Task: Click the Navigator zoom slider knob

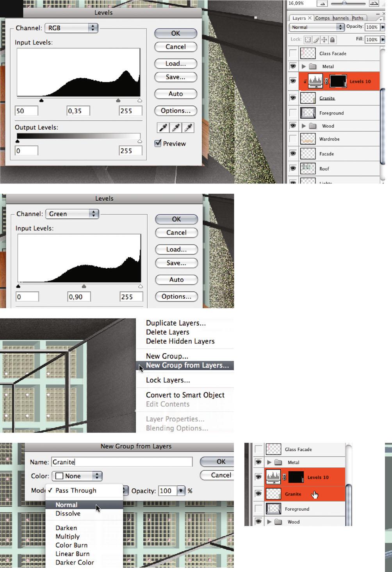Action: click(x=344, y=3)
